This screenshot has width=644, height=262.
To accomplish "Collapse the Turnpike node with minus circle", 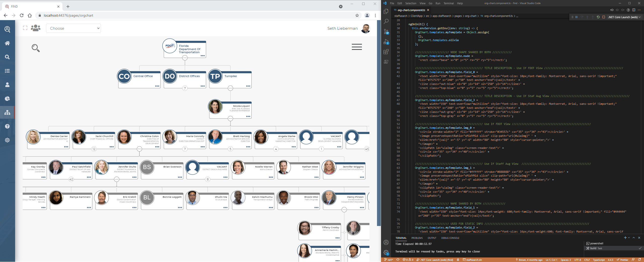I will point(230,88).
